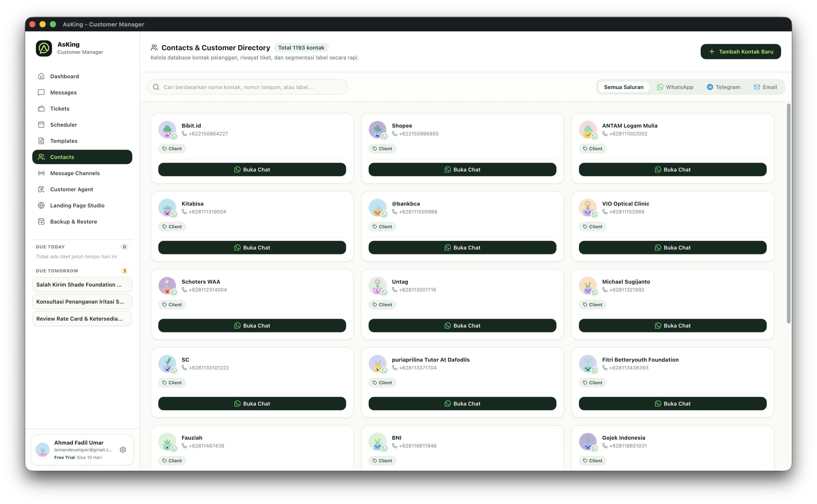Click the Shopee contact avatar
This screenshot has width=817, height=504.
(x=378, y=130)
